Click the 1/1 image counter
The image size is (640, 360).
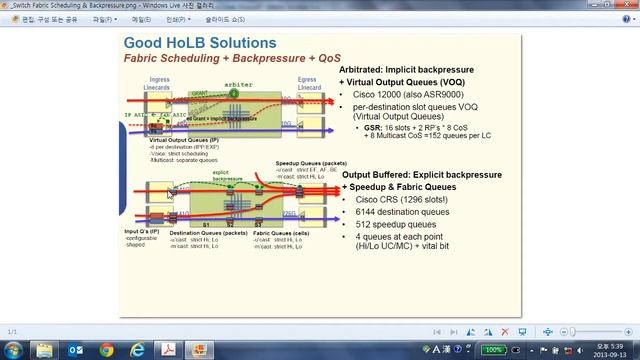point(12,332)
